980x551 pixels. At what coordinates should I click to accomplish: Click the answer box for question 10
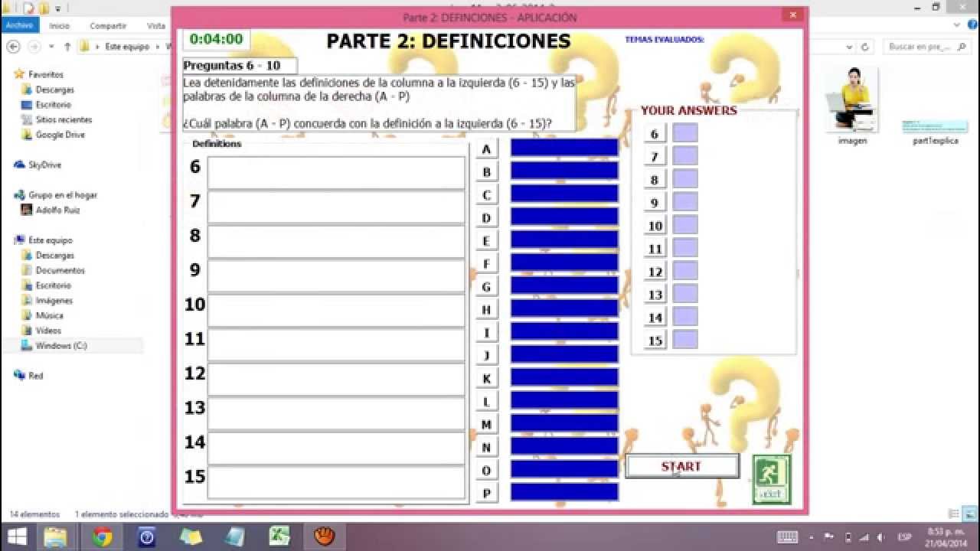[685, 225]
